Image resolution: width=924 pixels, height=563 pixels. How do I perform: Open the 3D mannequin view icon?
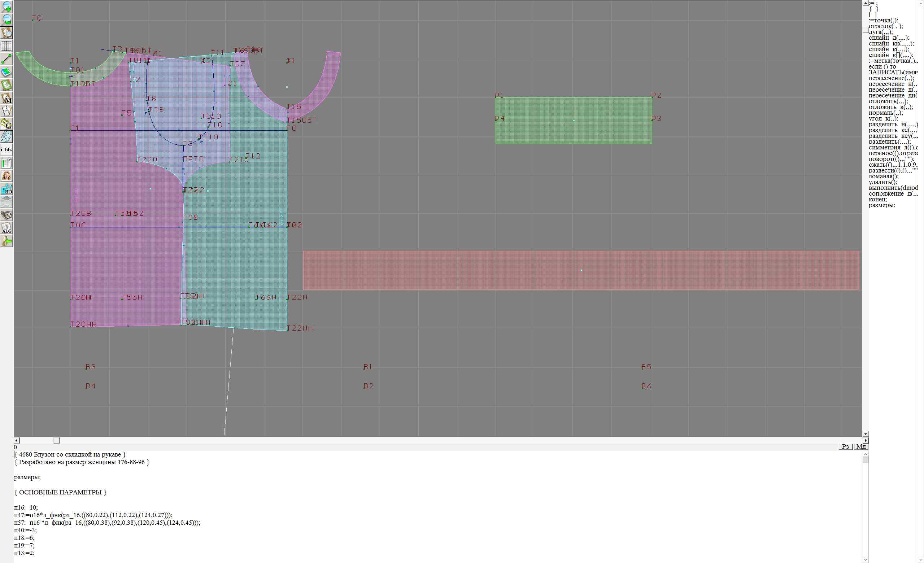click(x=7, y=189)
